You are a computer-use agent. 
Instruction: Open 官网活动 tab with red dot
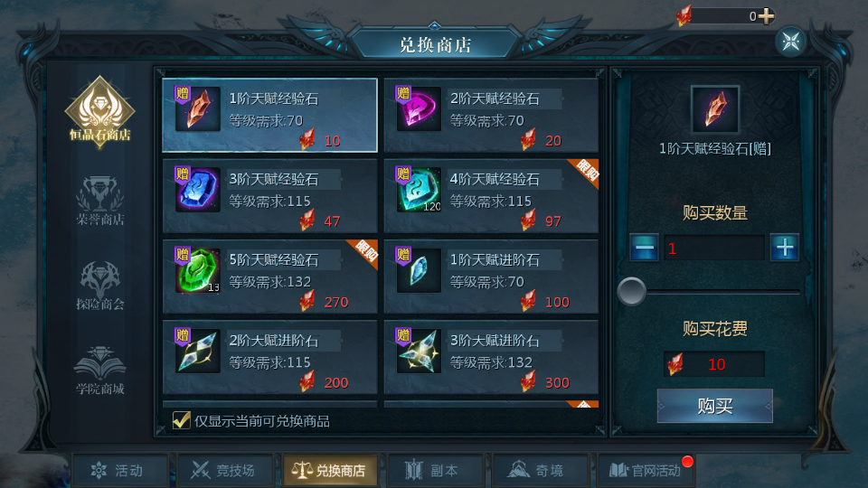(646, 471)
